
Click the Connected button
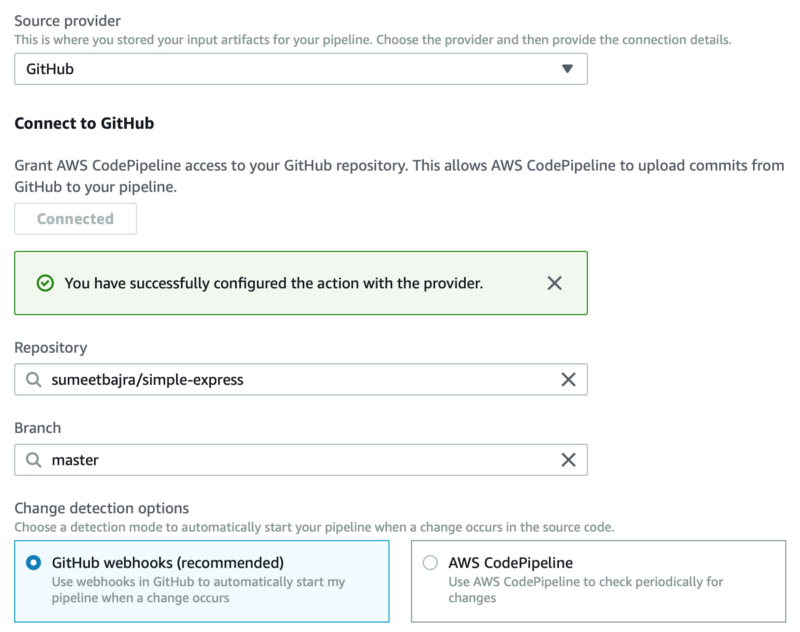point(76,219)
